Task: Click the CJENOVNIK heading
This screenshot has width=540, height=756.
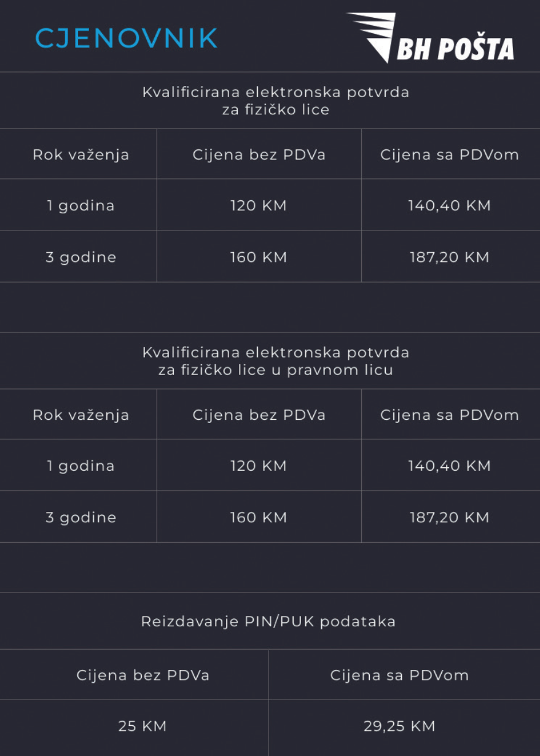Action: pyautogui.click(x=127, y=38)
